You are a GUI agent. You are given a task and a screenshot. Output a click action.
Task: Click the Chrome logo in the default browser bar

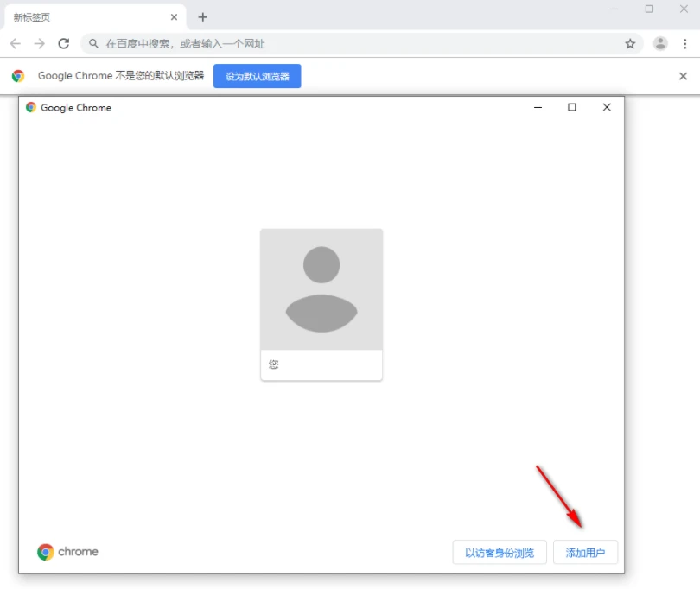18,76
